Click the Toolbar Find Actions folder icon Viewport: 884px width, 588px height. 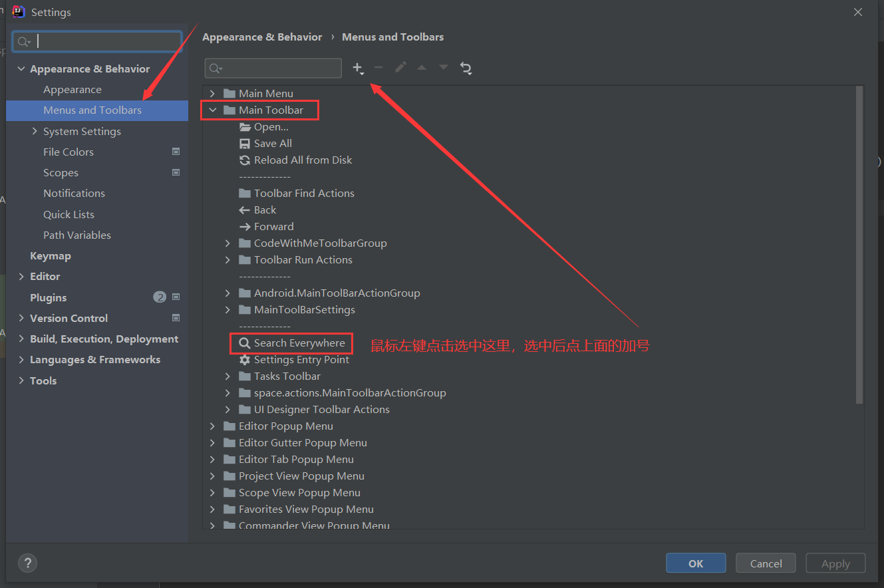[x=245, y=194]
